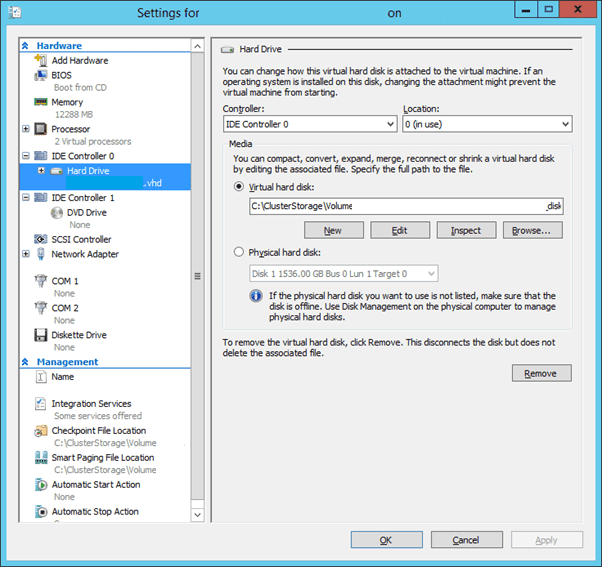The height and width of the screenshot is (567, 602).
Task: Click the virtual hard disk path field
Action: pos(406,207)
